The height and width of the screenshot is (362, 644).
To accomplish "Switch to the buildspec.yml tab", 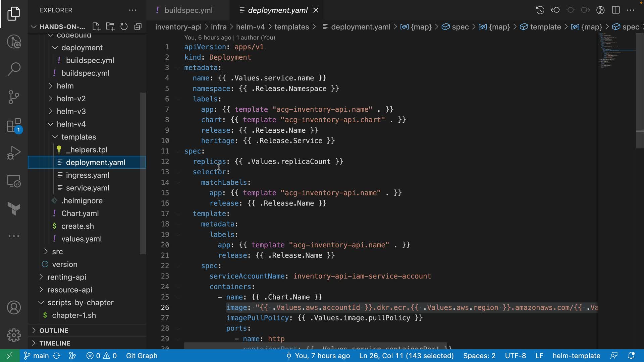I will pos(188,10).
